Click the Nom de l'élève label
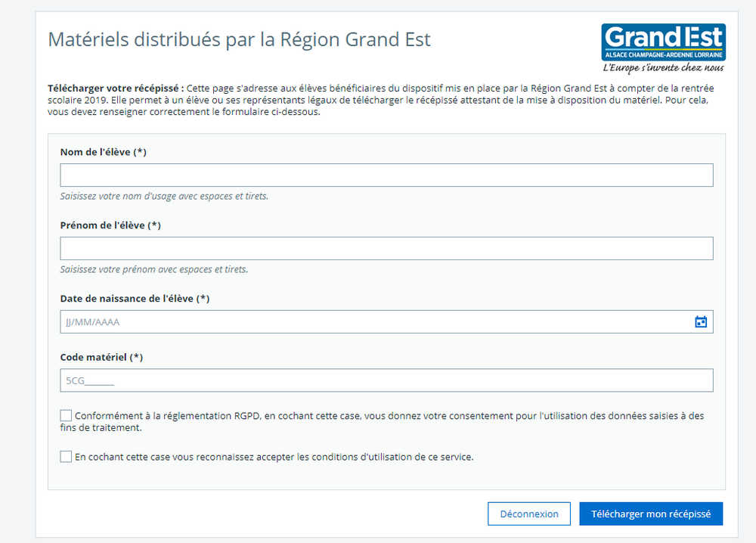The width and height of the screenshot is (756, 543). click(104, 151)
